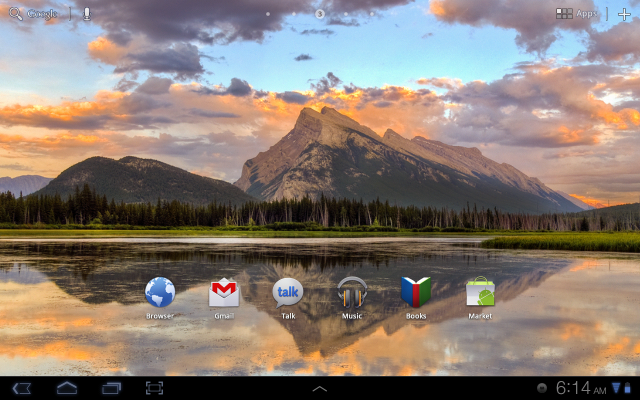Tap the Back navigation button
The image size is (640, 400).
22,388
